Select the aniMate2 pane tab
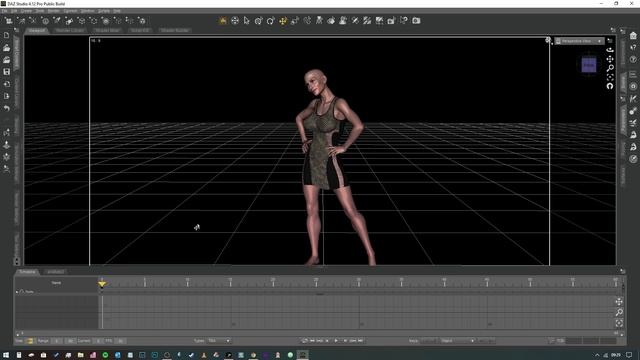This screenshot has height=360, width=640. pyautogui.click(x=55, y=272)
